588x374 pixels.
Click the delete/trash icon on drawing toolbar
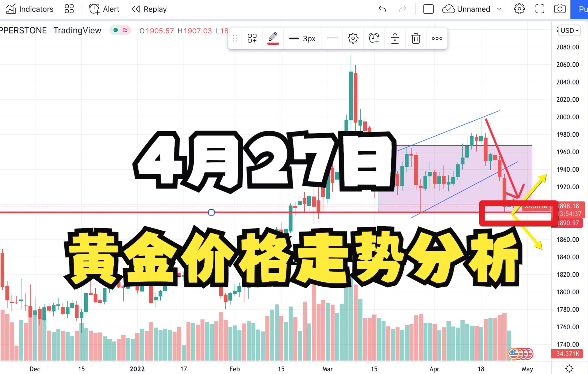(x=415, y=38)
